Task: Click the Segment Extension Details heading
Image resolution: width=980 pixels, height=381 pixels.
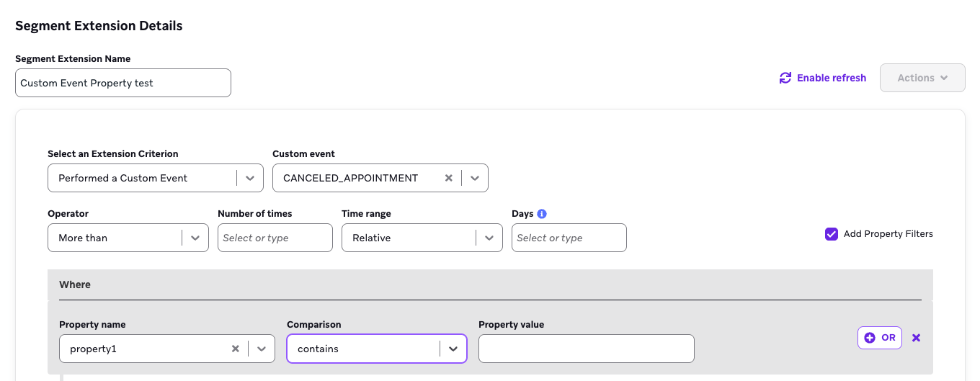Action: pyautogui.click(x=99, y=26)
